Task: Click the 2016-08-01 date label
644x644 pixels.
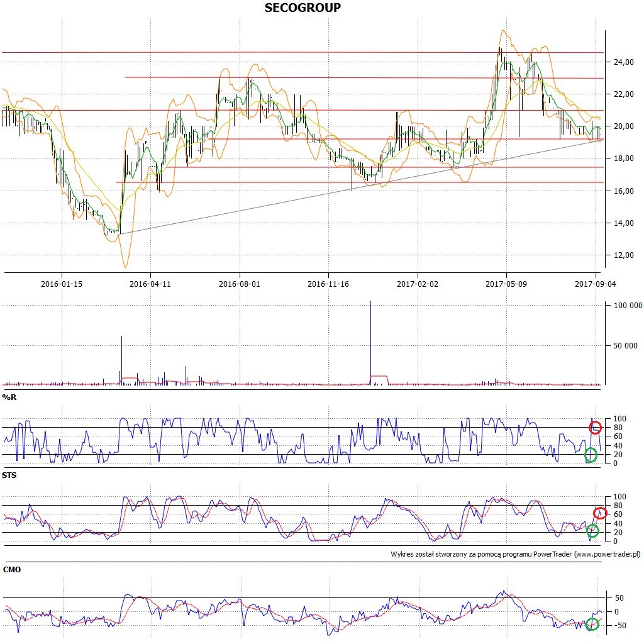Action: (240, 284)
